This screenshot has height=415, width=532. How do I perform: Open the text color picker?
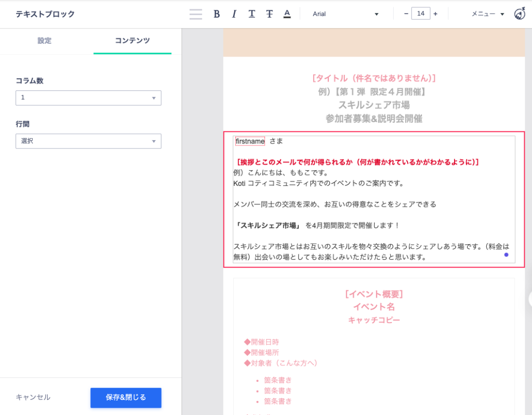tap(287, 14)
